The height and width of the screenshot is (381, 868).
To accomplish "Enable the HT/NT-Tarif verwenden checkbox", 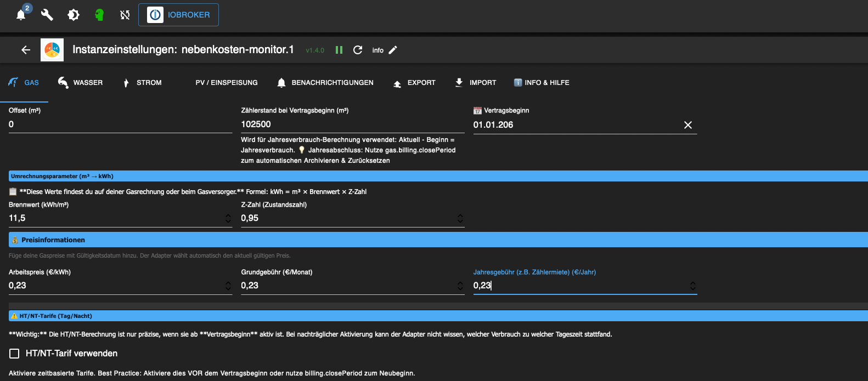I will pos(14,354).
